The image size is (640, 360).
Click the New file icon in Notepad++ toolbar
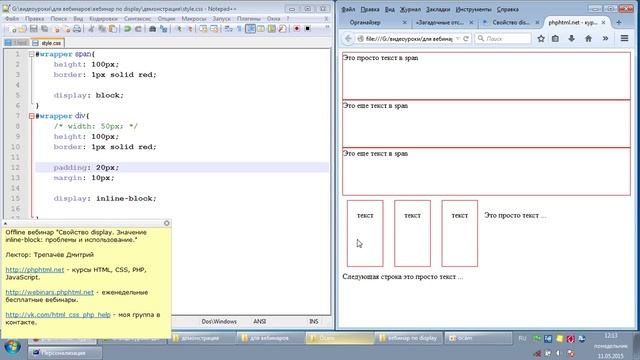(x=13, y=29)
